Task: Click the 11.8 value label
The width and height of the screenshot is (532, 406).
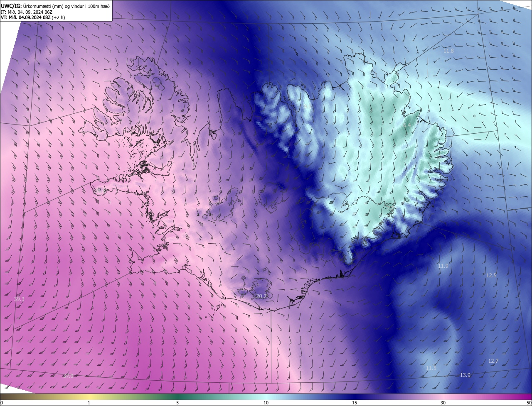Action: pyautogui.click(x=448, y=51)
